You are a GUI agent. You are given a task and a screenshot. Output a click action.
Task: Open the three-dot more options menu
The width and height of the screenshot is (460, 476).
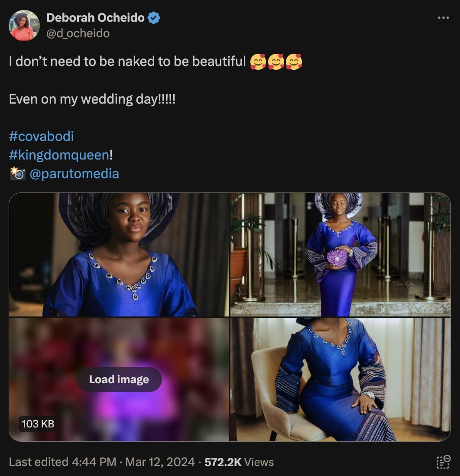pos(444,17)
